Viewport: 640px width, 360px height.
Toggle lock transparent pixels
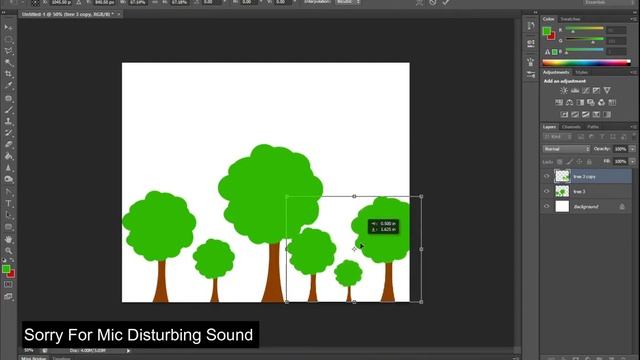(x=560, y=162)
